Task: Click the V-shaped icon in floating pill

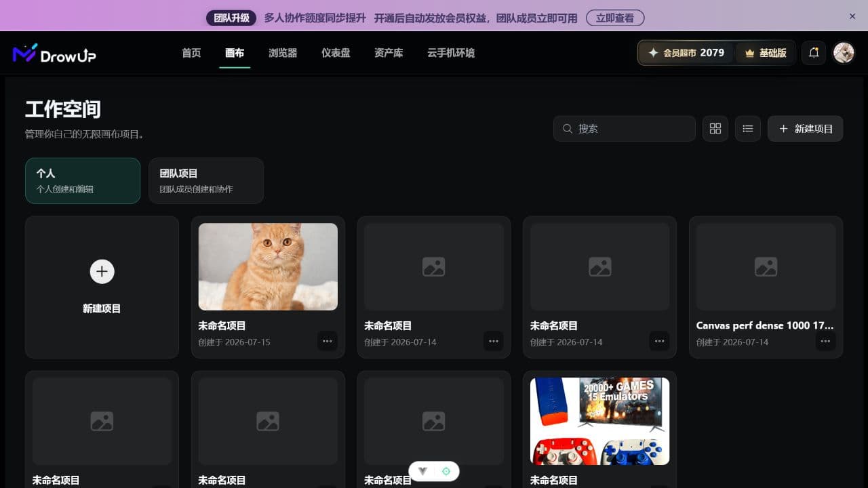Action: (x=422, y=471)
